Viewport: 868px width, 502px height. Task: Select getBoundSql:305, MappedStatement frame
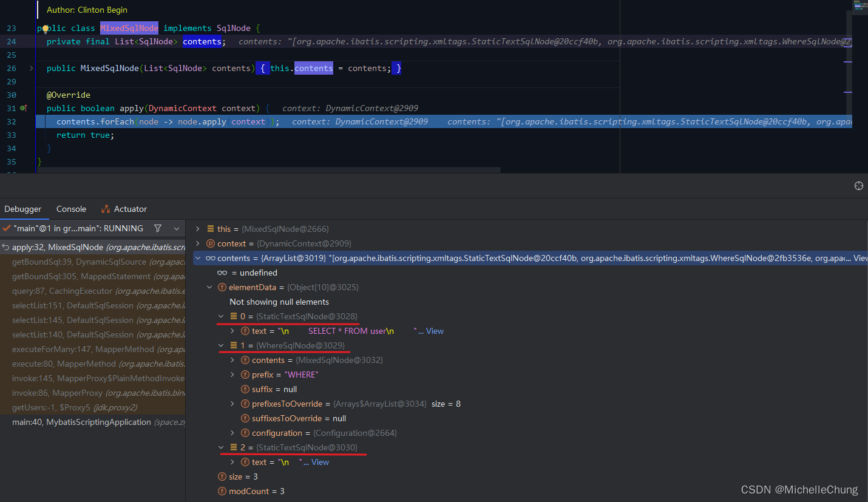(x=92, y=276)
